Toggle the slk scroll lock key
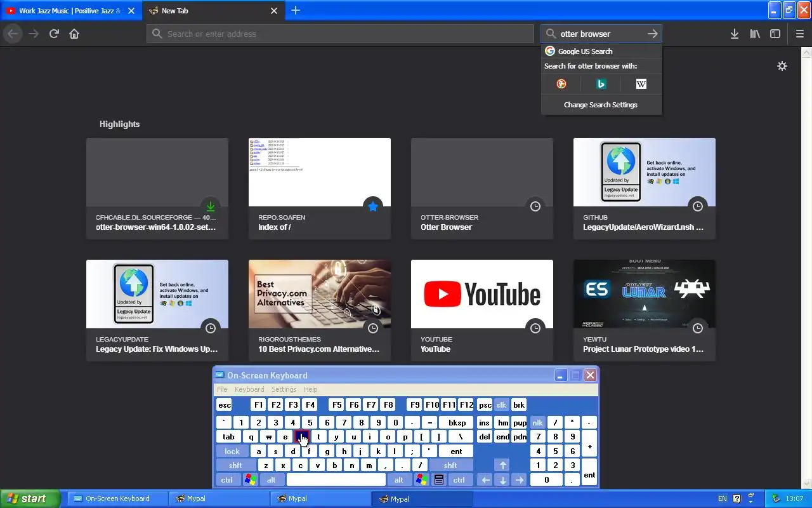812x508 pixels. click(x=501, y=405)
